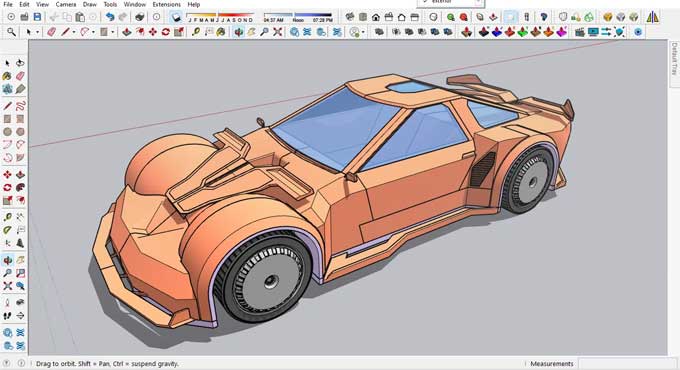The width and height of the screenshot is (680, 370).
Task: Select the Move tool in top toolbar
Action: (x=153, y=32)
